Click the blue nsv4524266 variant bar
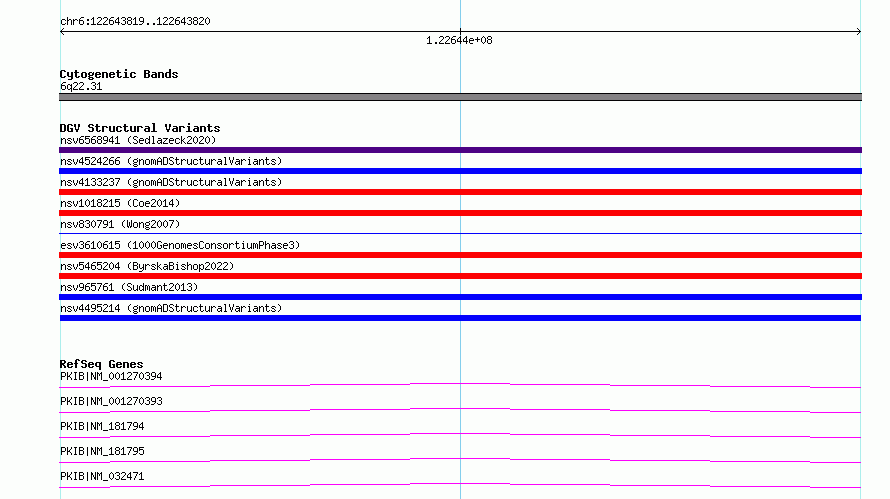 click(x=460, y=171)
